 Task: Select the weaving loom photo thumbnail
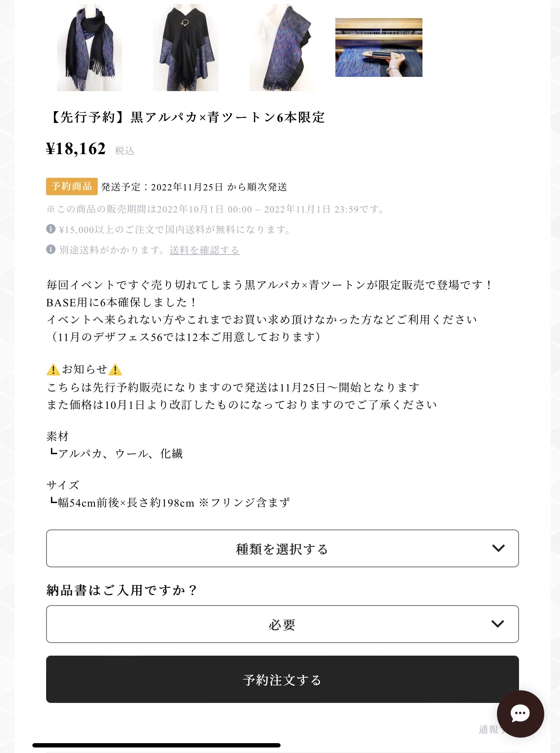tap(379, 47)
